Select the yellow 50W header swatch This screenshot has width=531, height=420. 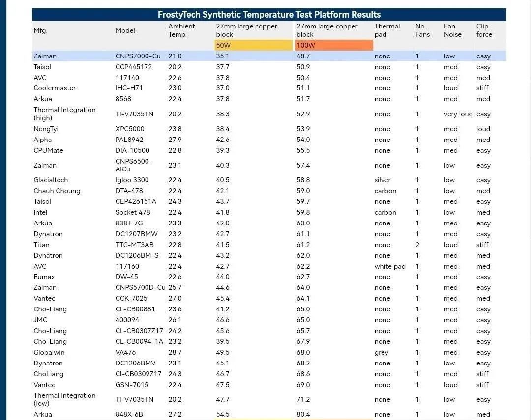pyautogui.click(x=253, y=45)
